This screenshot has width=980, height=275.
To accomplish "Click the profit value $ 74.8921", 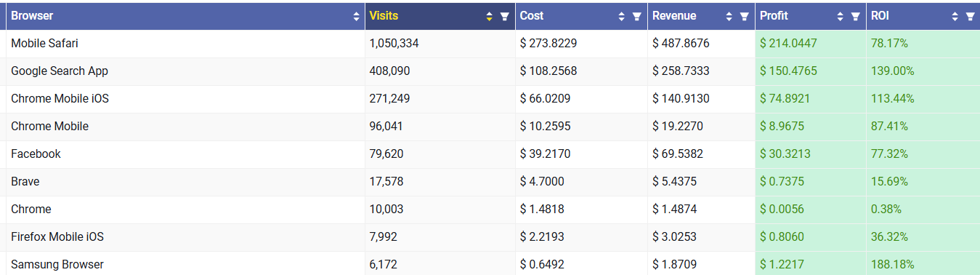I will point(785,99).
